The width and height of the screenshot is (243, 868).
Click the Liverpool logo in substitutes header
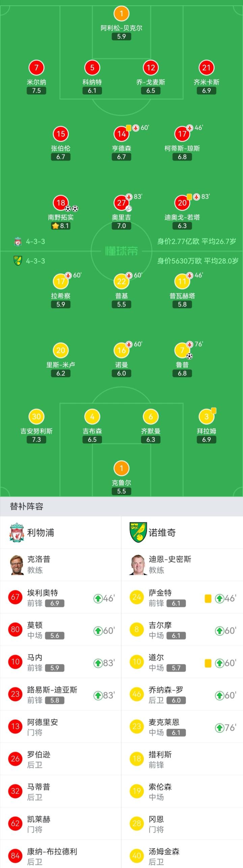[x=17, y=533]
